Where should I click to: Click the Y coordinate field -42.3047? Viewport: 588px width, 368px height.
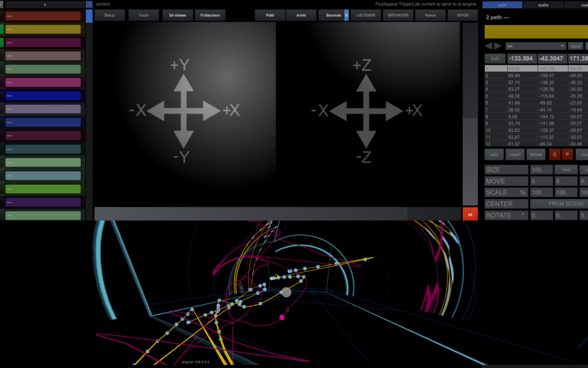[x=552, y=58]
